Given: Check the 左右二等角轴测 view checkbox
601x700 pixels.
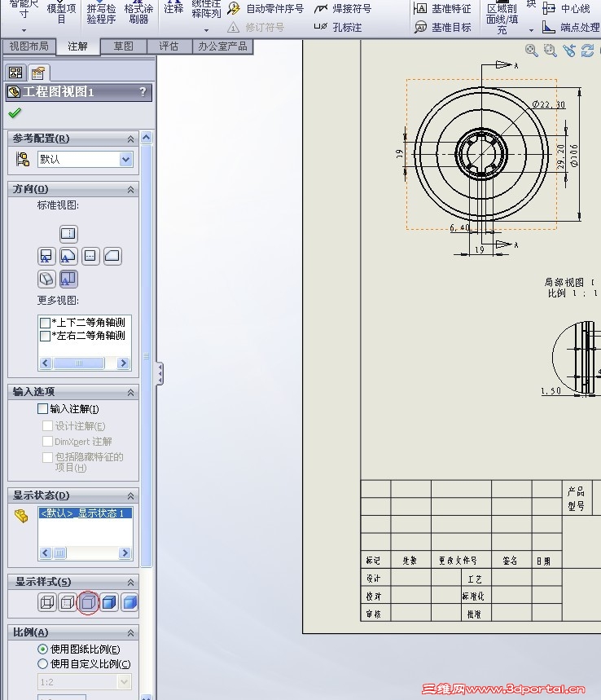Looking at the screenshot, I should tap(45, 336).
